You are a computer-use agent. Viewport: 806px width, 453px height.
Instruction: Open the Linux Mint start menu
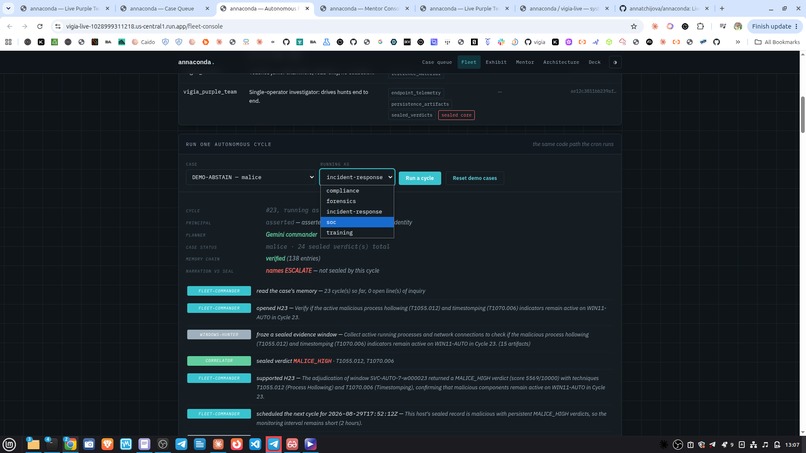[9, 444]
